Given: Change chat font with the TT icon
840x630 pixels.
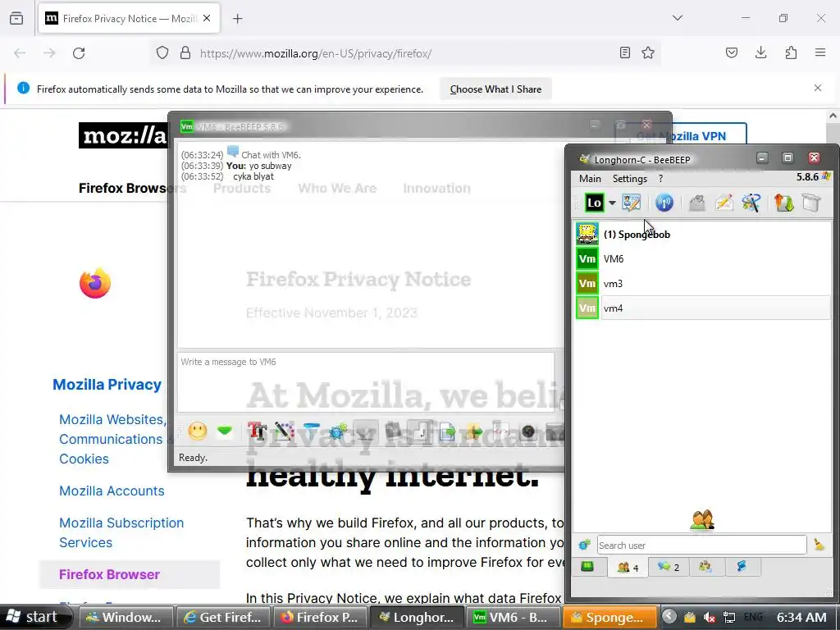Looking at the screenshot, I should (257, 431).
